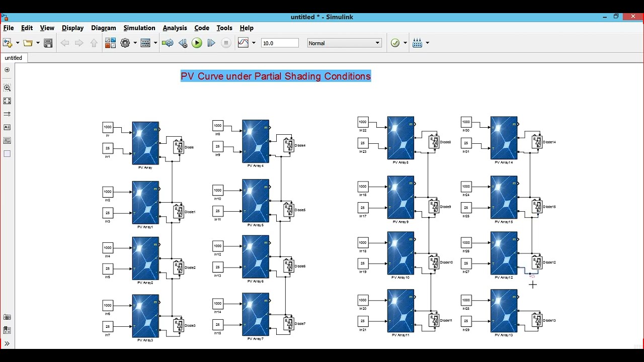This screenshot has width=644, height=362.
Task: Open the Analysis menu
Action: point(175,28)
